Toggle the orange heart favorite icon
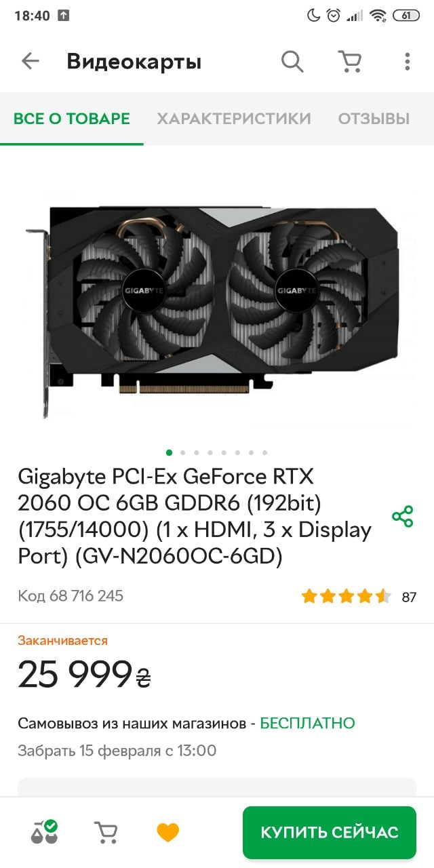 (167, 832)
